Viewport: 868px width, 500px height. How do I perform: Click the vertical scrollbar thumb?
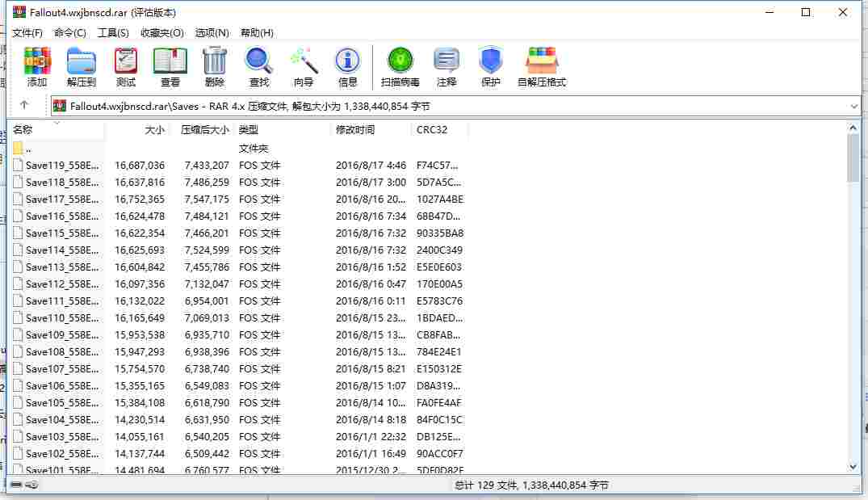pyautogui.click(x=853, y=158)
